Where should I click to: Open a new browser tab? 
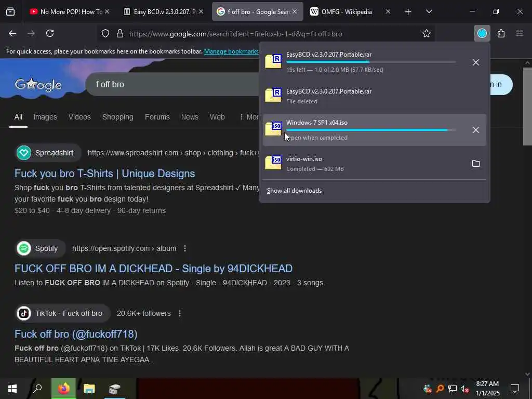click(x=408, y=12)
